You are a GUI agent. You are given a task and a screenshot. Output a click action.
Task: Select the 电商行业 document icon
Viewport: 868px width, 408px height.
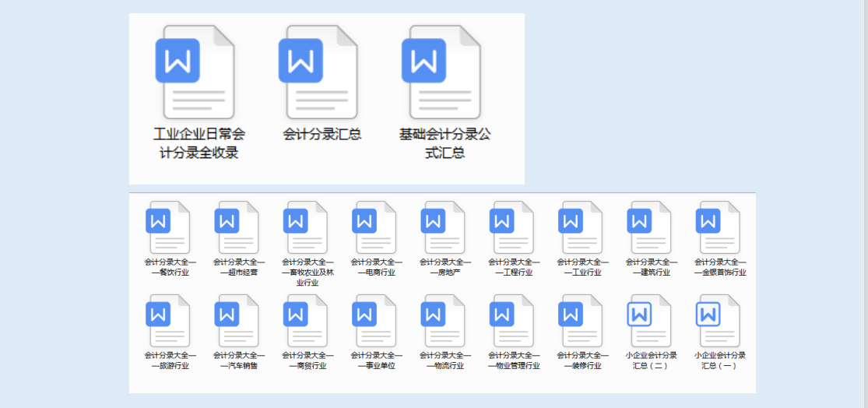[374, 227]
